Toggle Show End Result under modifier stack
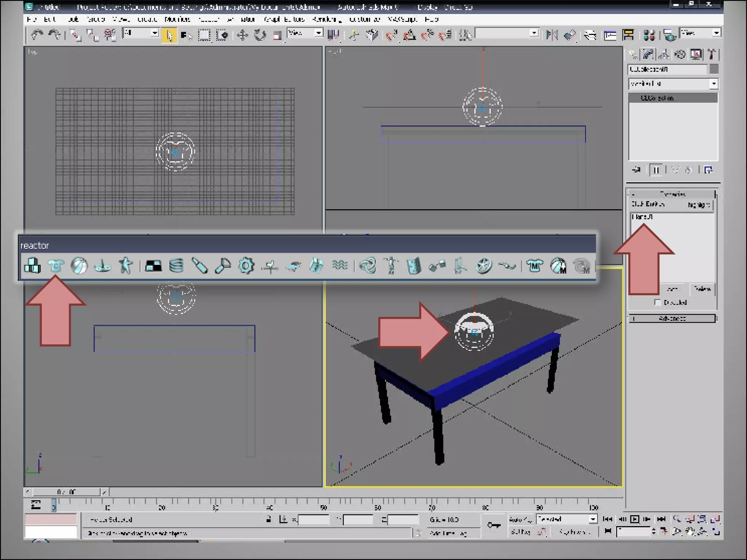Viewport: 747px width, 560px height. [x=656, y=170]
